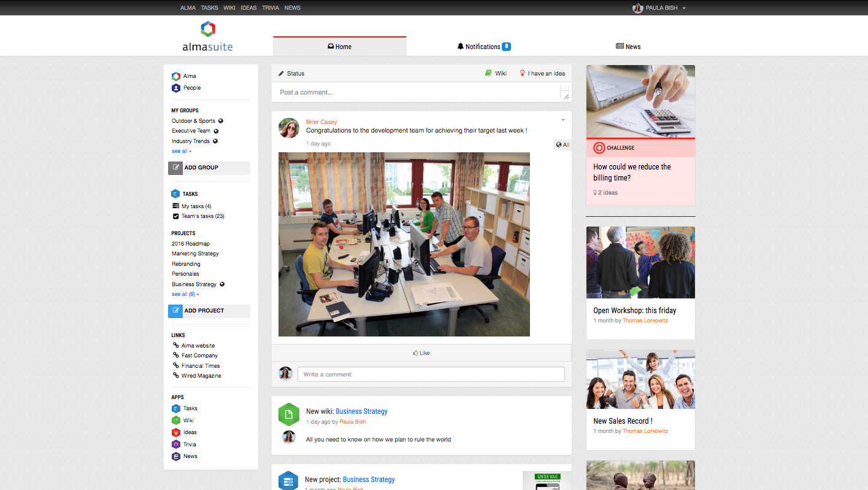
Task: Open How could we reduce the billing time?
Action: (x=632, y=172)
